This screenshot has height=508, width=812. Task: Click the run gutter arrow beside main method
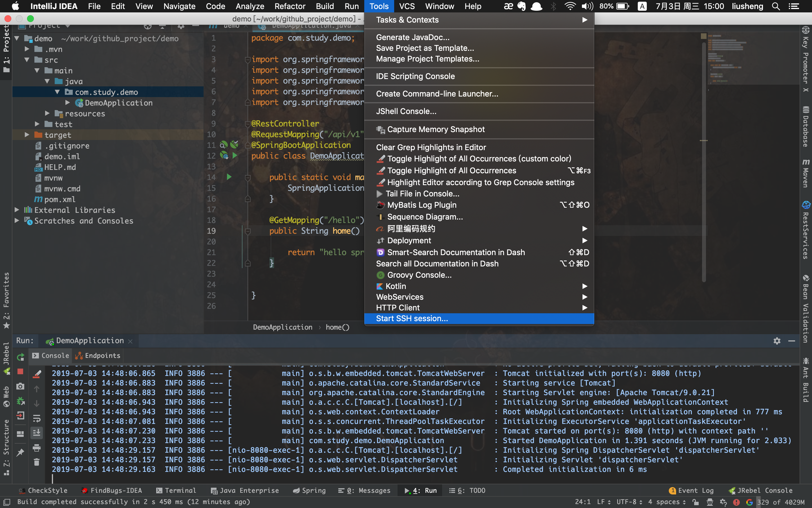point(229,177)
